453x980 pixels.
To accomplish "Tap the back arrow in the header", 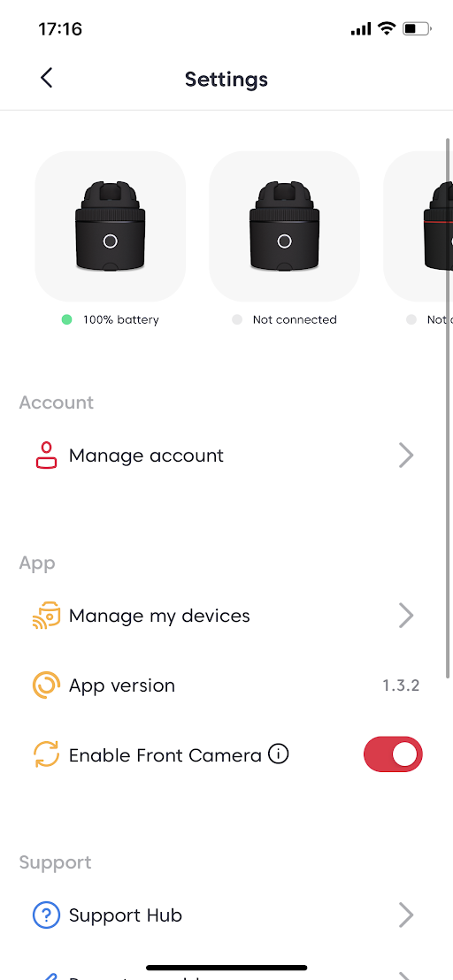I will (x=46, y=78).
